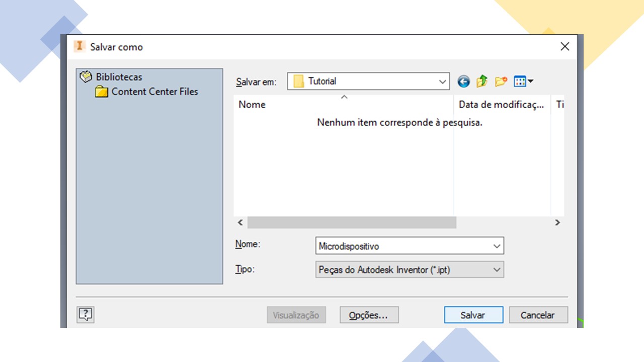Select Content Center Files tree entry
644x362 pixels.
154,92
